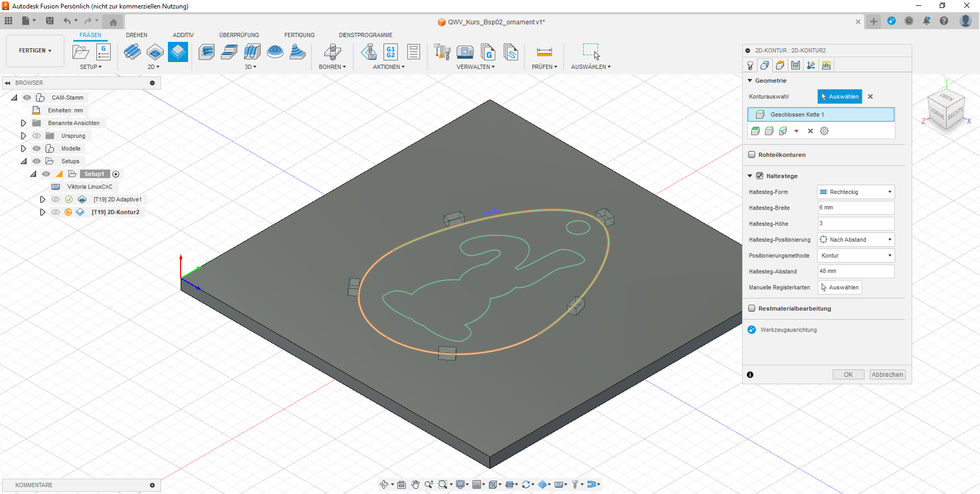The image size is (980, 494).
Task: Click the OK button in dialog
Action: (x=848, y=375)
